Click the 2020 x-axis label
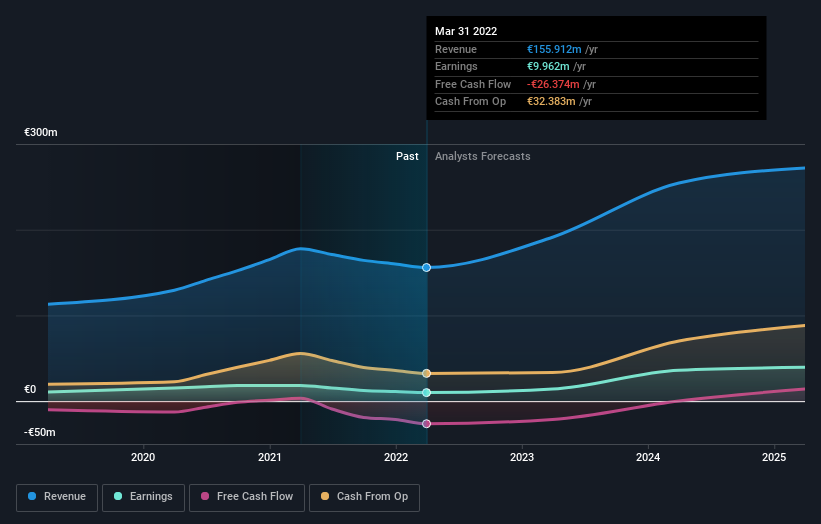Viewport: 821px width, 524px height. coord(143,457)
